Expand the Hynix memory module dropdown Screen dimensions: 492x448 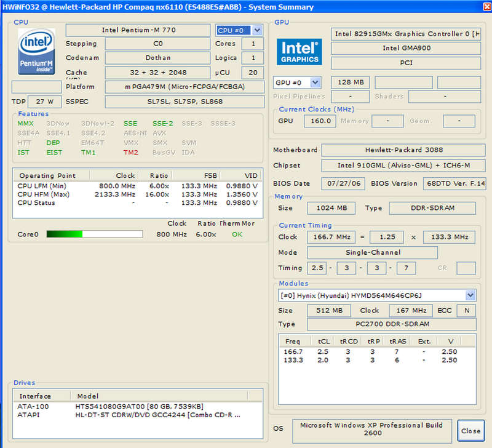[470, 295]
